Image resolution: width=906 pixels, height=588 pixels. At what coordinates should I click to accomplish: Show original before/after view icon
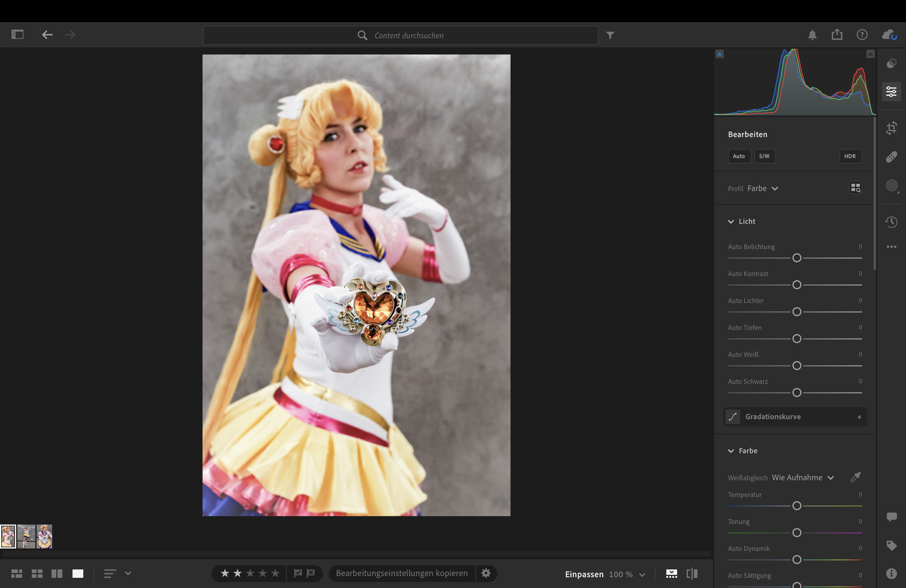[692, 574]
